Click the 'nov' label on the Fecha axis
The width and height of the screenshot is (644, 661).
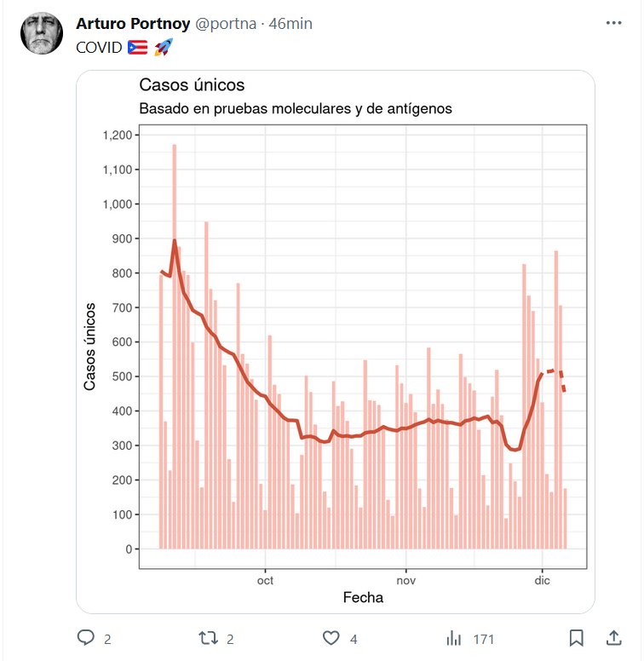(405, 581)
